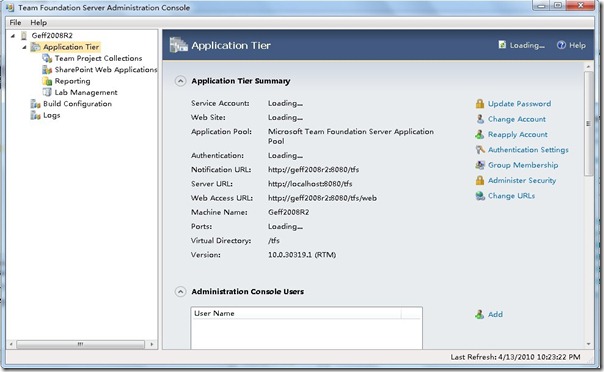
Task: Collapse the Application Tier Summary section
Action: pyautogui.click(x=180, y=81)
